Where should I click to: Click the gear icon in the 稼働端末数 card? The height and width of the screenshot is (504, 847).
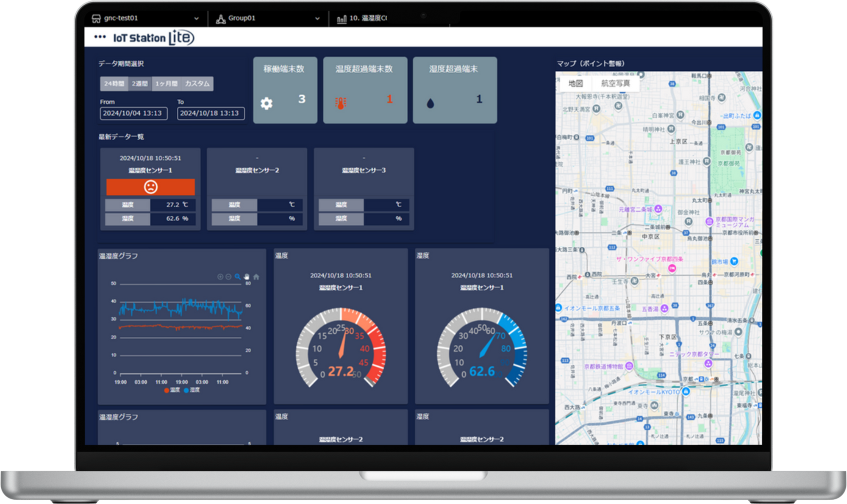click(x=267, y=103)
